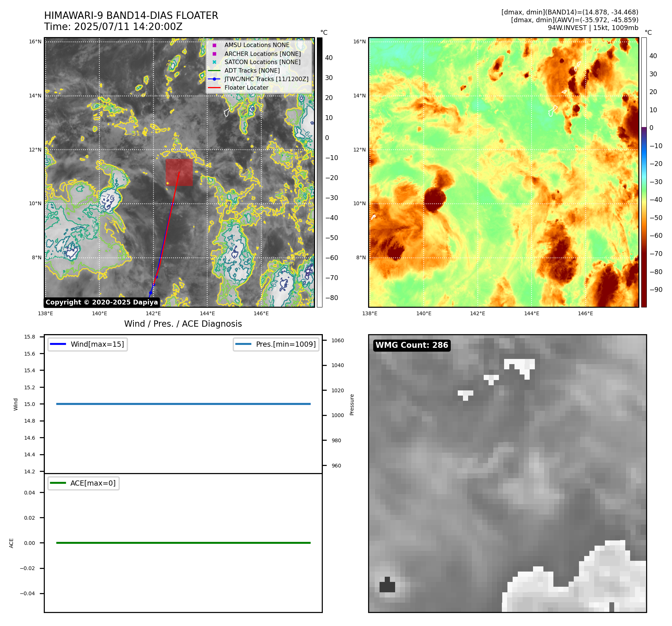Click the vertical Wind axis label
Screen dimensions: 672x626
tap(16, 404)
